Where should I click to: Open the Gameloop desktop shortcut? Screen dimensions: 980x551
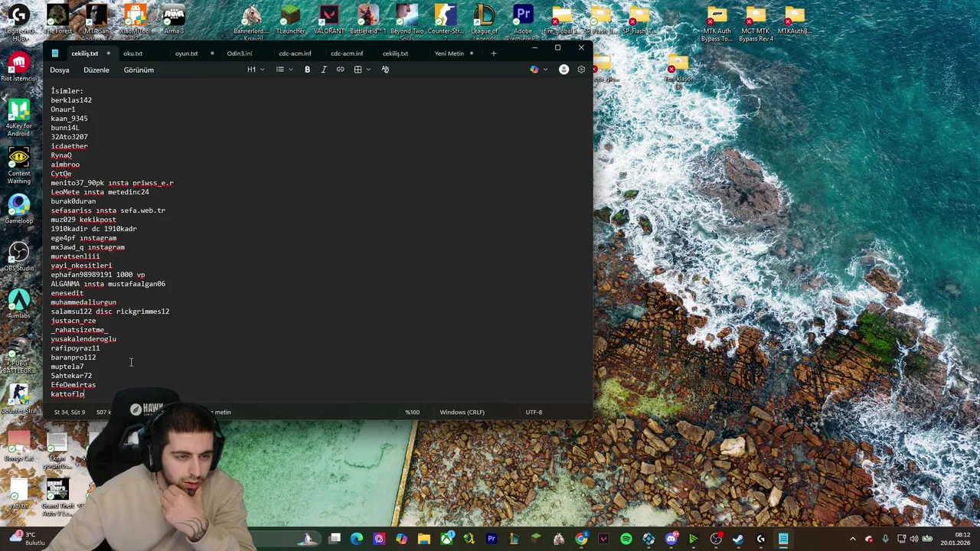point(18,209)
